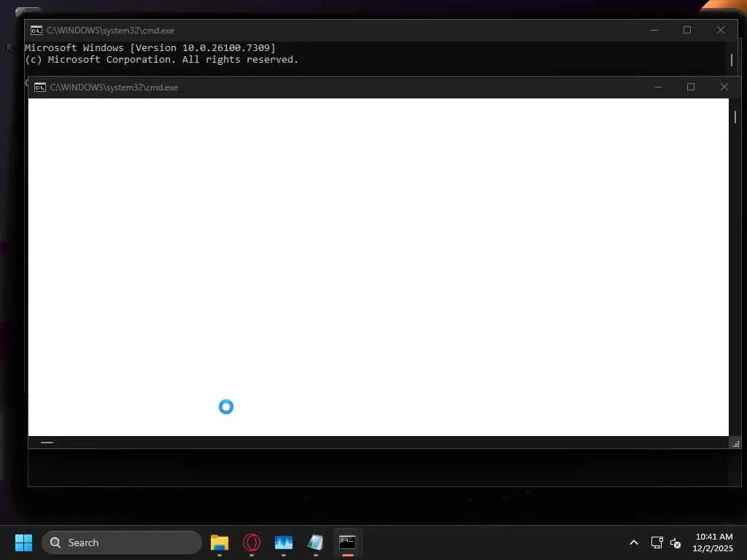Click the front window resize grip corner
The width and height of the screenshot is (747, 560).
pos(735,444)
